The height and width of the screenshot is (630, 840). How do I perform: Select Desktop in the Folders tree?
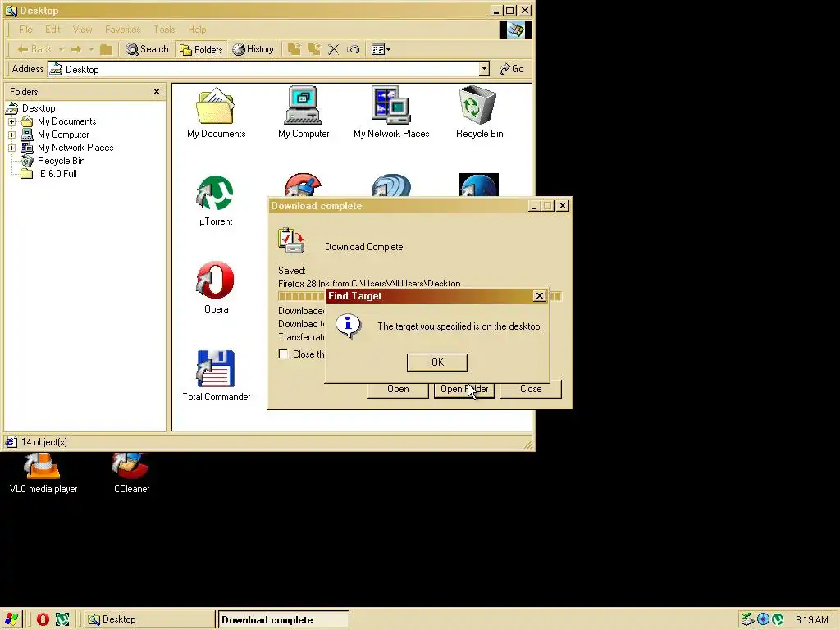click(38, 108)
